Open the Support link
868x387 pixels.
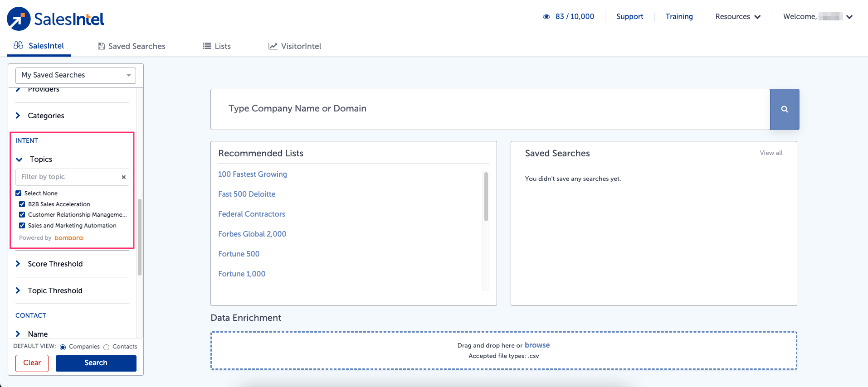(629, 17)
